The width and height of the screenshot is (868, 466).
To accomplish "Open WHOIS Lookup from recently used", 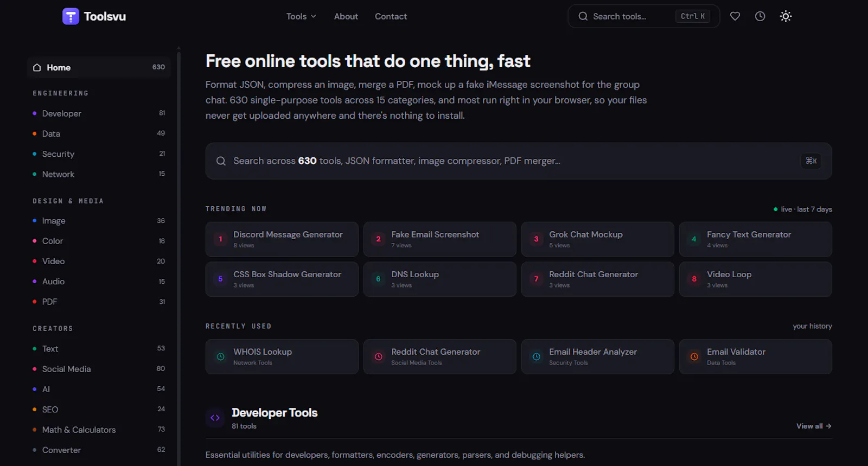I will [x=282, y=357].
